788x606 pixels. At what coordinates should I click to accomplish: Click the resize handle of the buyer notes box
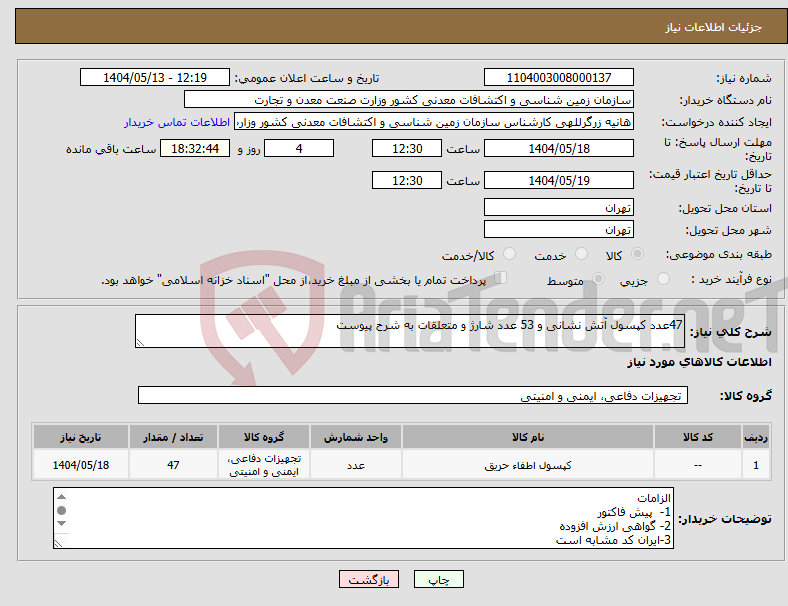58,543
